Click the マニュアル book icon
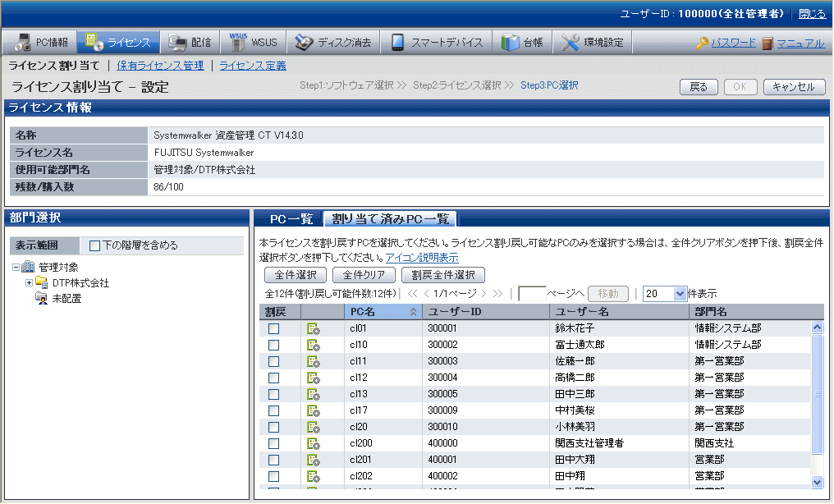Viewport: 834px width, 504px height. pyautogui.click(x=767, y=43)
